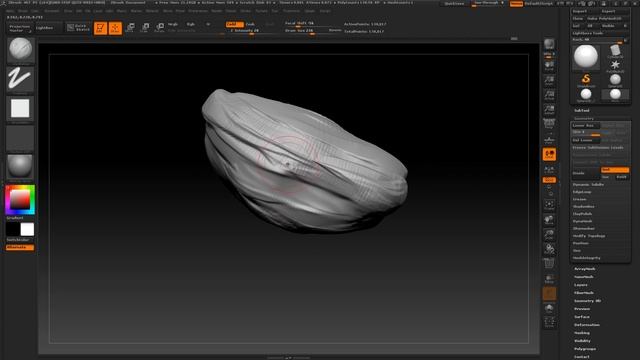Click the Frame icon on the right shelf

tap(549, 205)
